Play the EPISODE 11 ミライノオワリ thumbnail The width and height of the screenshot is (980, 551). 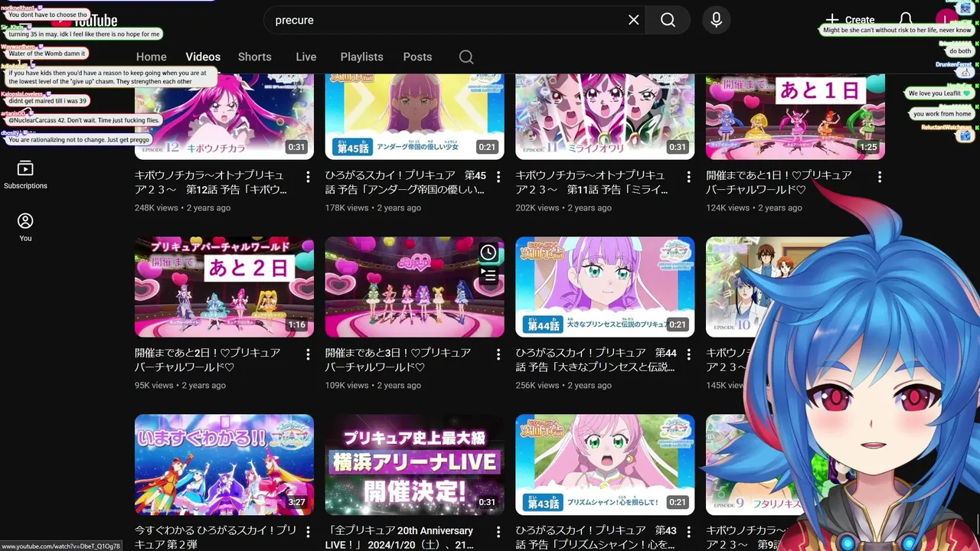coord(605,116)
